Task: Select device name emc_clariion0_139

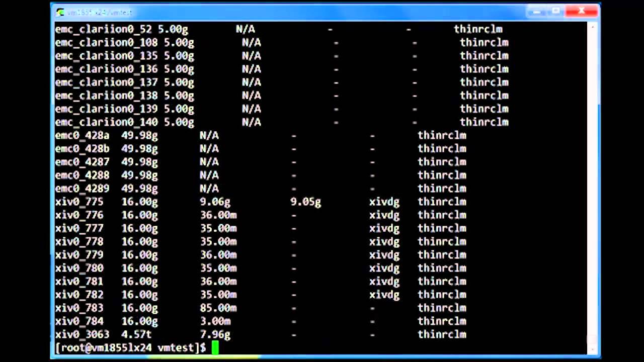Action: pos(106,109)
